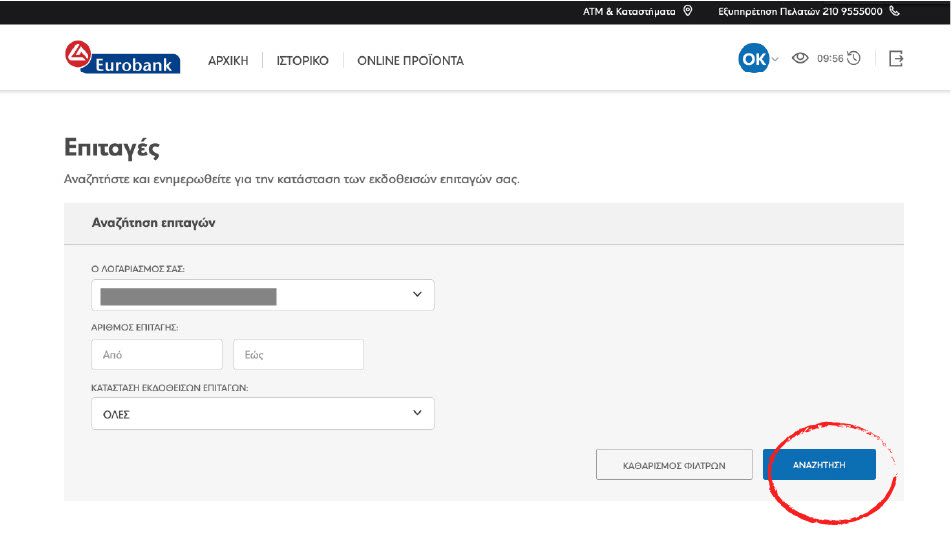
Task: Select ONLINE ΠΡΟΪΟΝΤΑ in the navigation
Action: click(x=410, y=61)
